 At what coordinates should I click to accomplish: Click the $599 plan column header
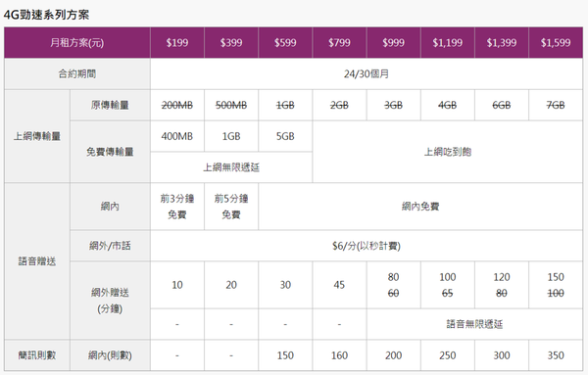[x=285, y=43]
